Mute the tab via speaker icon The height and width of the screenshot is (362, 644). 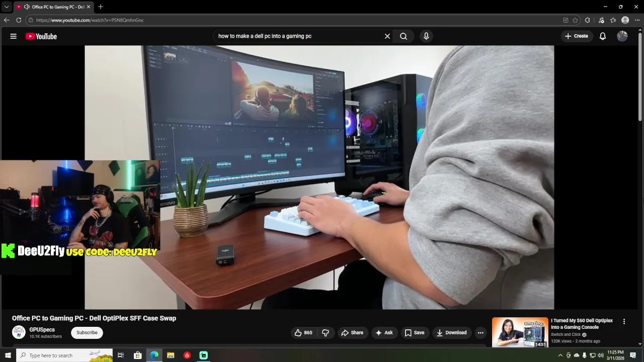[x=27, y=7]
